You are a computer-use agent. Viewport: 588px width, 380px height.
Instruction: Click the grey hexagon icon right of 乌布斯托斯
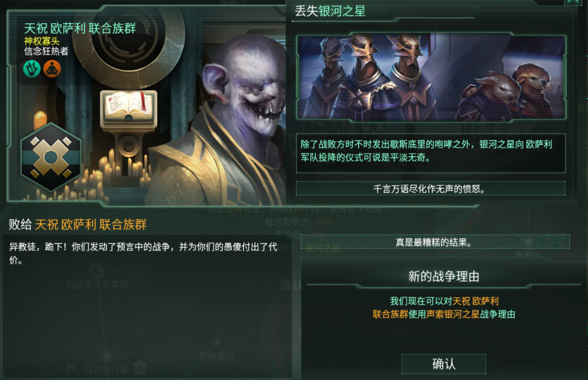point(140,368)
